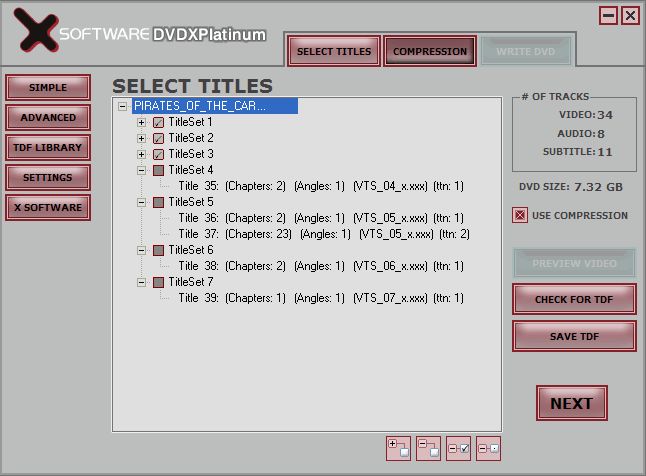
Task: Check the TitleSet 4 checkbox
Action: click(158, 170)
